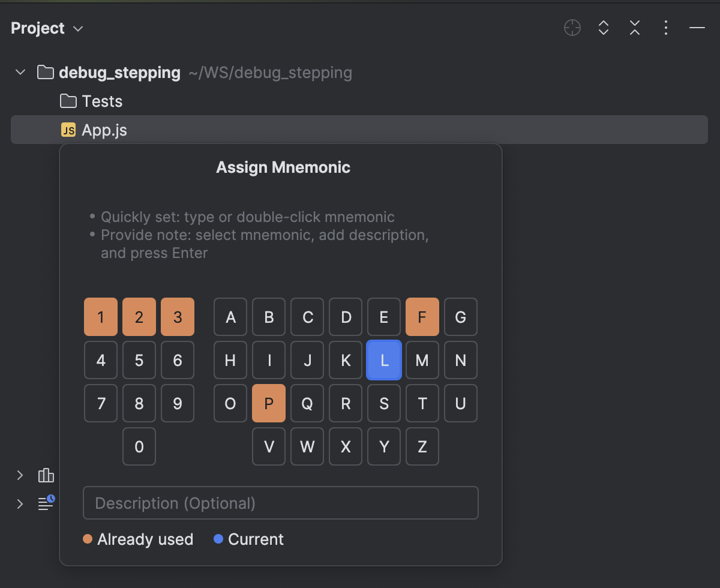
Task: Click the Description optional input field
Action: click(280, 503)
